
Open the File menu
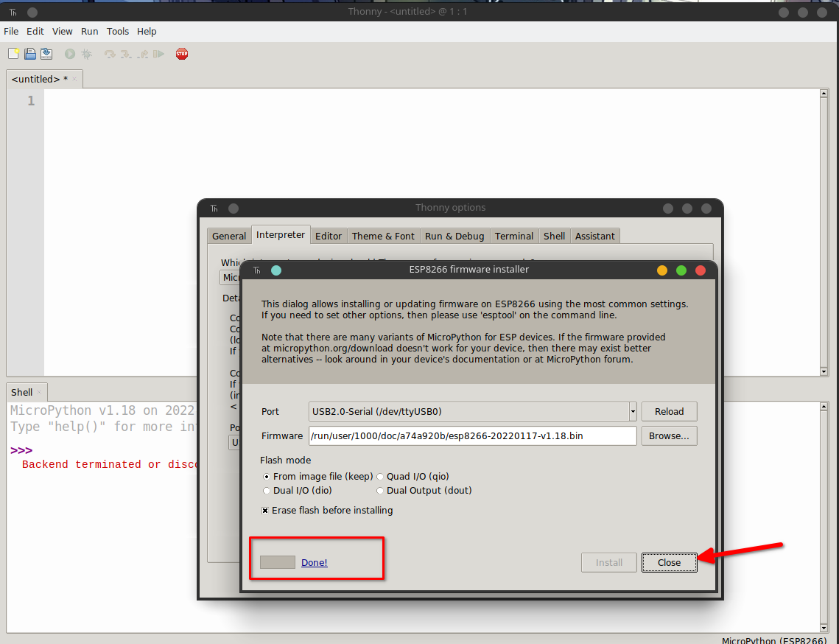point(11,31)
